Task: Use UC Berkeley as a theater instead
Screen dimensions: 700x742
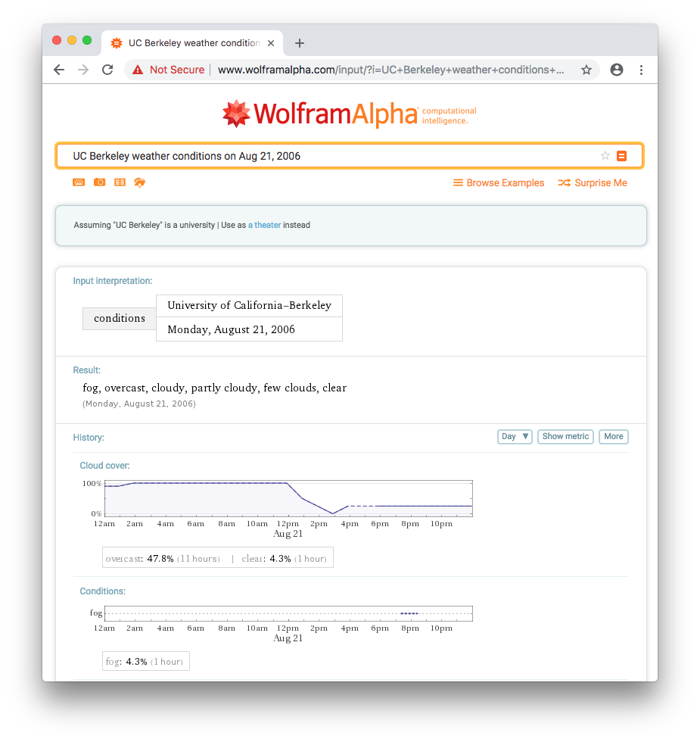Action: (264, 226)
